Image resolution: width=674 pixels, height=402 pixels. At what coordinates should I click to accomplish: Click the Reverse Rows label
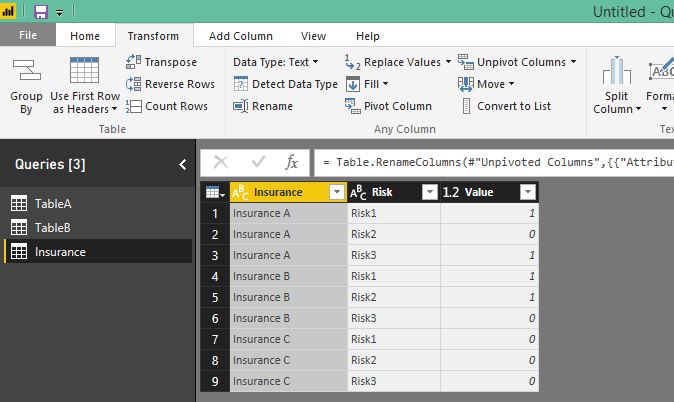pos(180,84)
